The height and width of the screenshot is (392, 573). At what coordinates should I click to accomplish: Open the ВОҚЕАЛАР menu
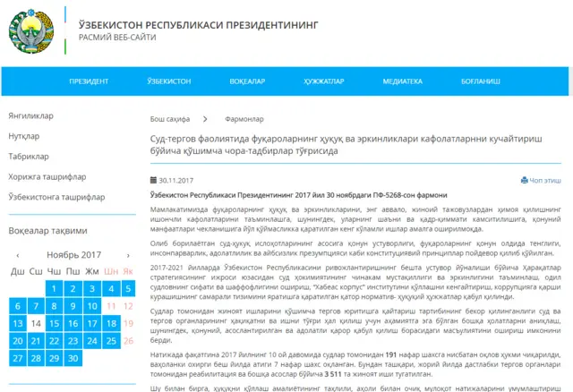click(247, 81)
